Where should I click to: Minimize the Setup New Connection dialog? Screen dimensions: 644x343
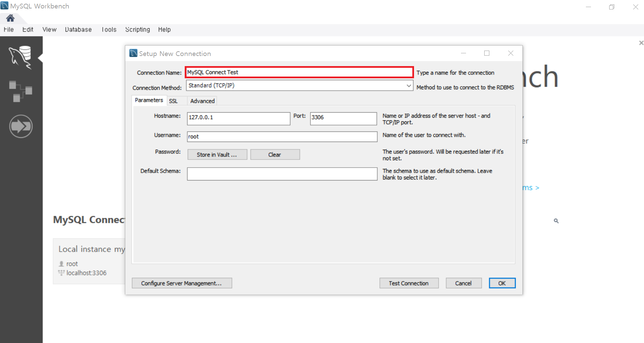point(463,53)
